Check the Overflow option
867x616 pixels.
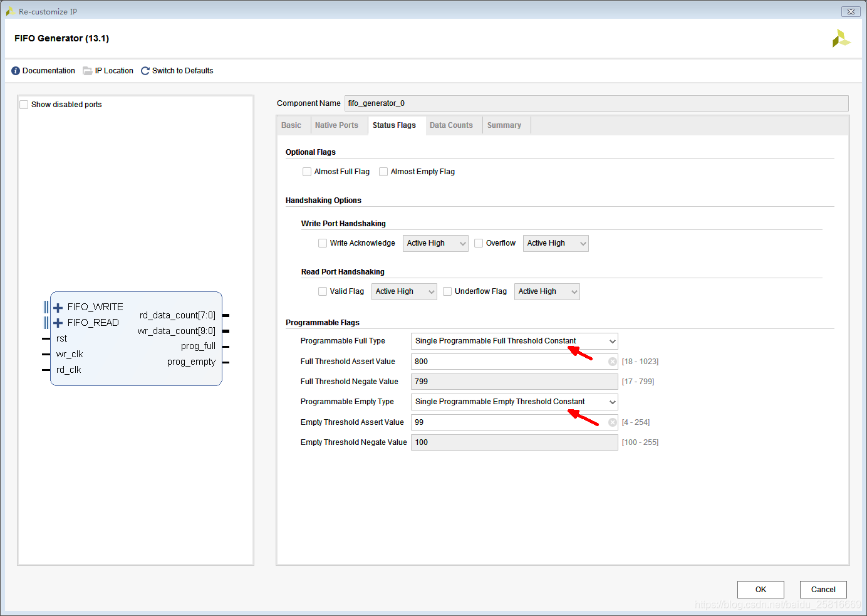pyautogui.click(x=479, y=243)
